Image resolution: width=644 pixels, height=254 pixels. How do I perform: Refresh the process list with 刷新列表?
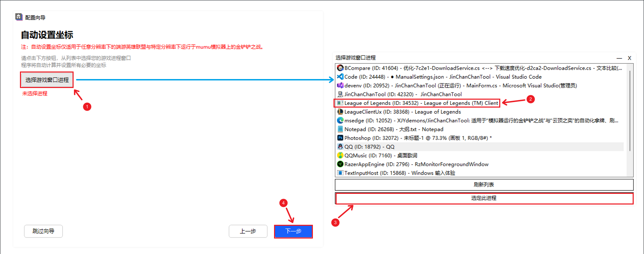484,185
